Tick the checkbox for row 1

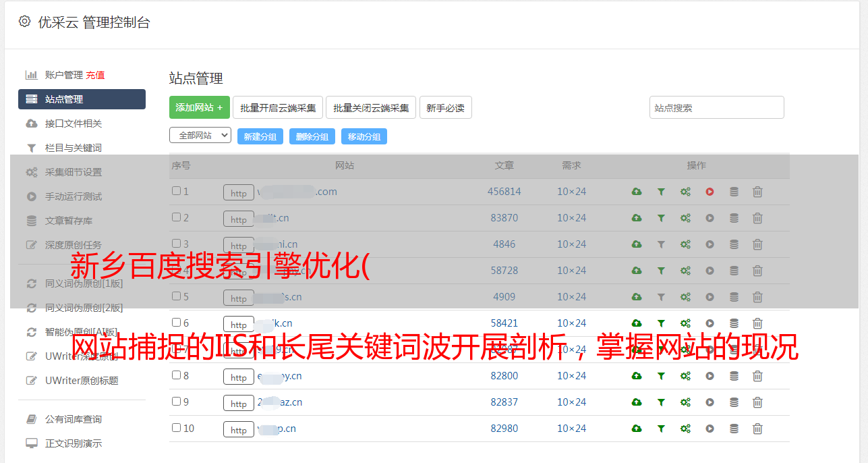pyautogui.click(x=176, y=191)
